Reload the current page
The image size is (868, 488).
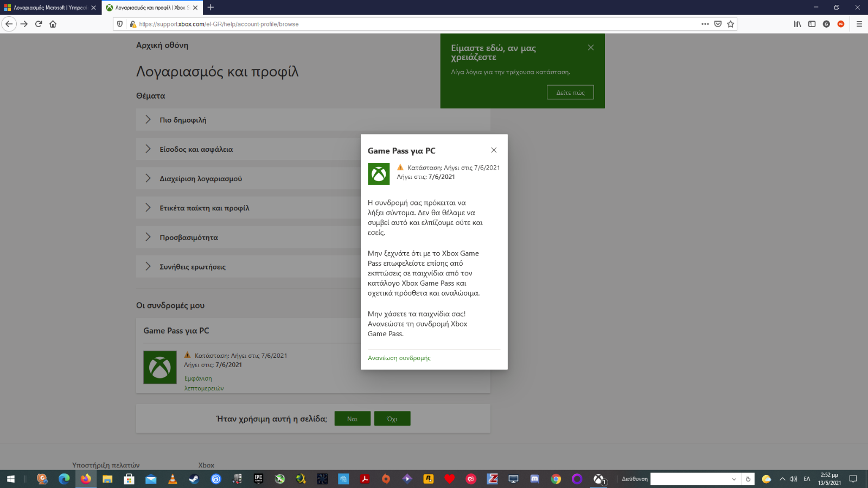(x=39, y=24)
